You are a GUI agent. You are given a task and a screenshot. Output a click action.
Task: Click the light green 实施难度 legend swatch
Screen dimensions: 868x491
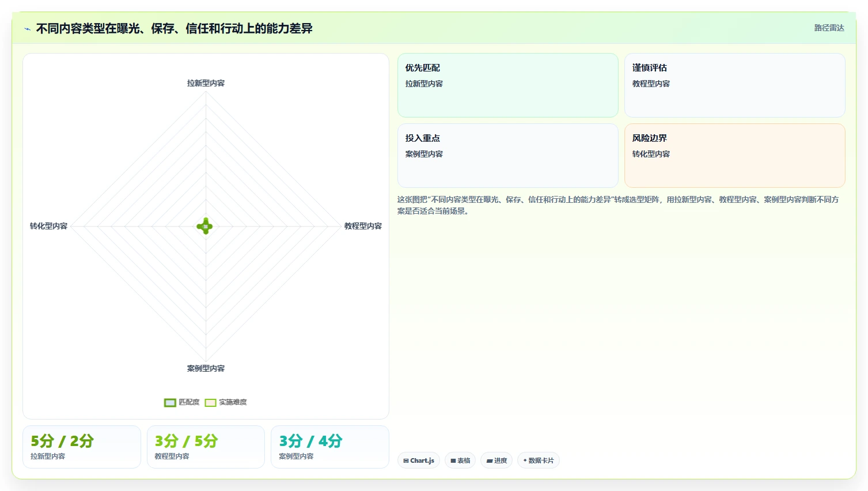pos(211,403)
